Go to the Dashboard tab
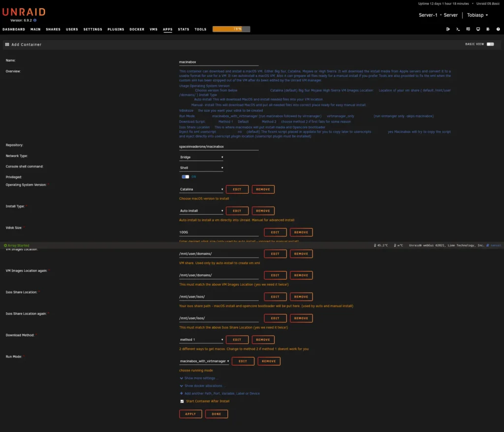 coord(14,29)
